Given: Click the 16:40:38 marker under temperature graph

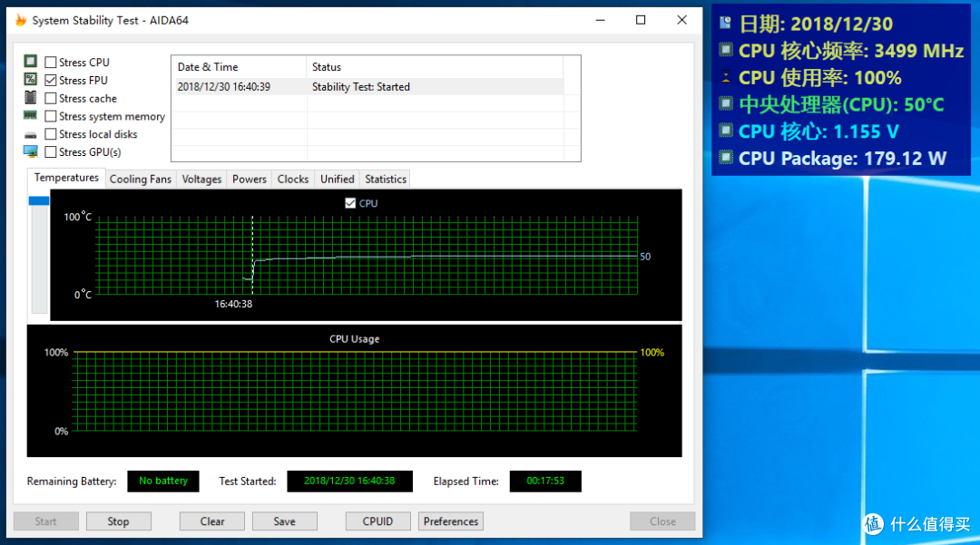Looking at the screenshot, I should pyautogui.click(x=233, y=304).
